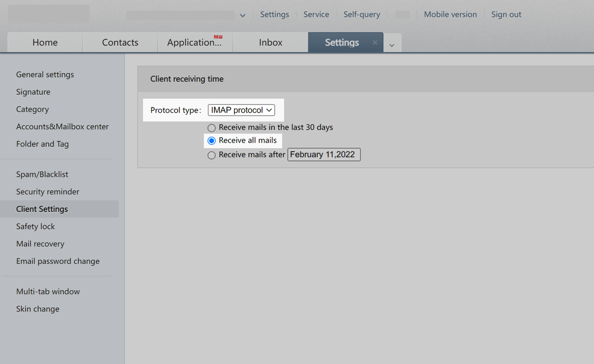Image resolution: width=594 pixels, height=364 pixels.
Task: Go to the Inbox tab
Action: tap(270, 43)
